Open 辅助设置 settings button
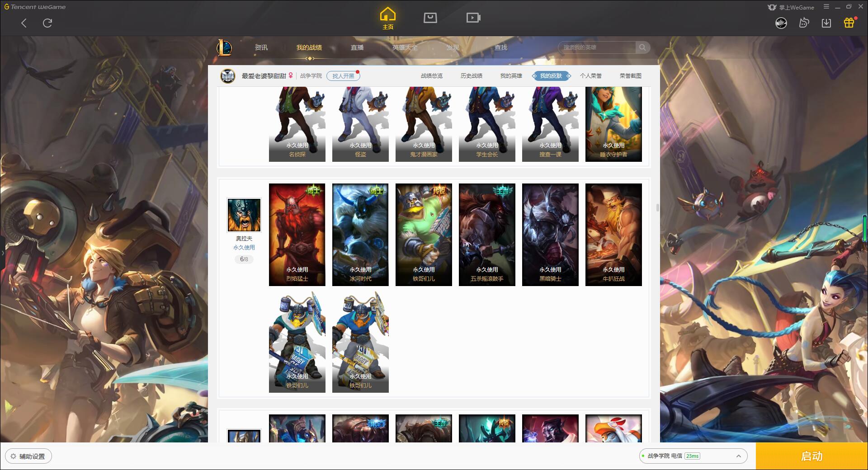Image resolution: width=868 pixels, height=470 pixels. tap(28, 456)
